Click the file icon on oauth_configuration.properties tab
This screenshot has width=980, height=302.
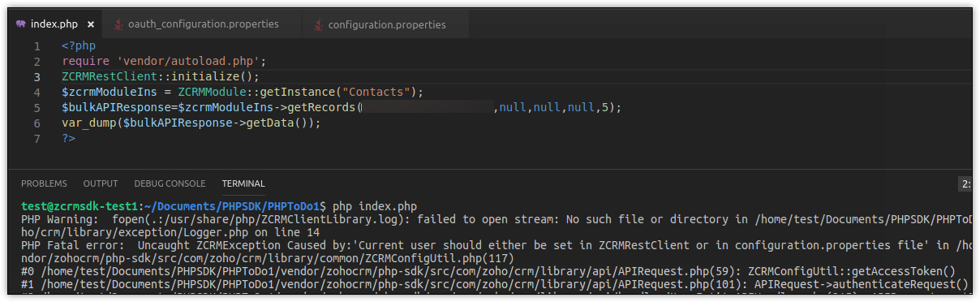[120, 24]
